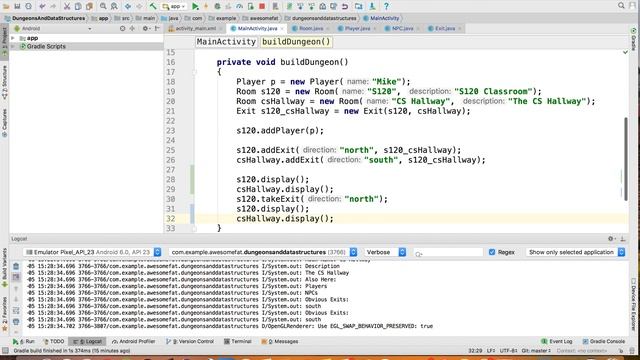Open Show only selected application dropdown

576,252
